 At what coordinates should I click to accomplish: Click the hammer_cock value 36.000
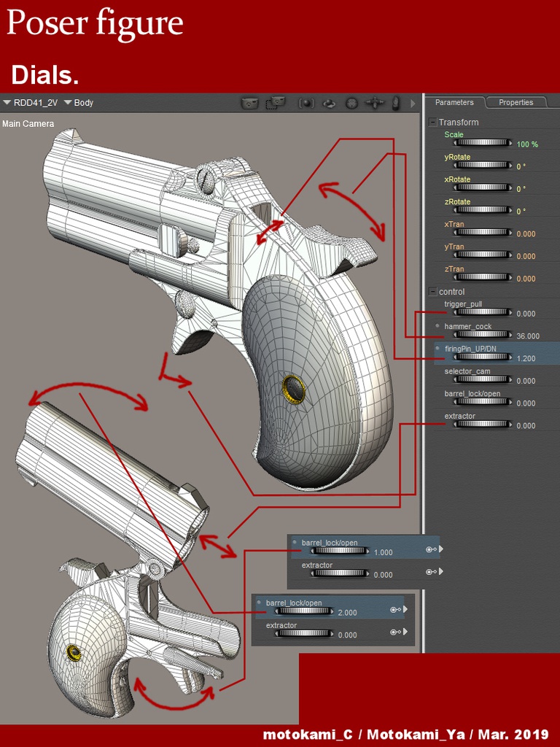tap(528, 336)
